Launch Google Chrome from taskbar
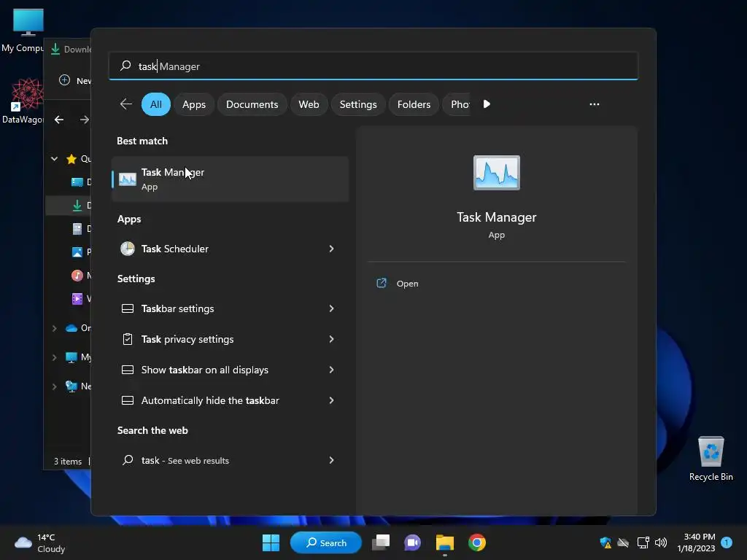 (477, 542)
